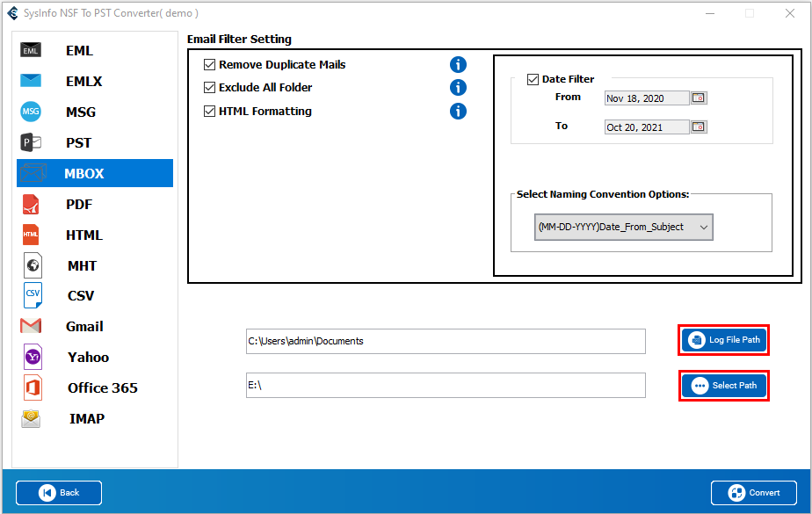Choose IMAP as export target
812x514 pixels.
86,418
